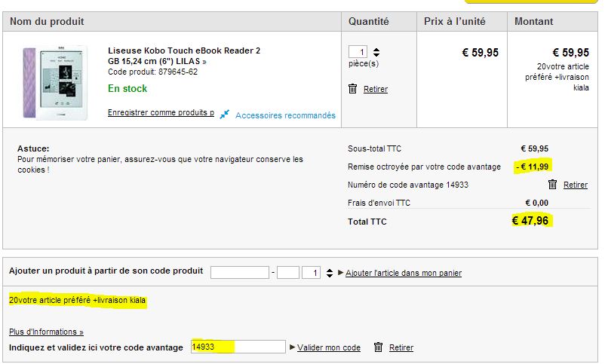This screenshot has width=605, height=364.
Task: Click arrow icon before Valider mon code
Action: [x=293, y=347]
